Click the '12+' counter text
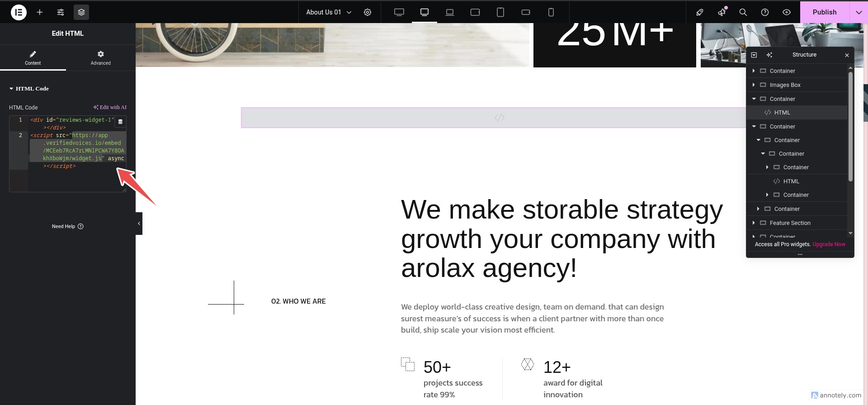Screen dimensions: 868x405 pos(557,367)
